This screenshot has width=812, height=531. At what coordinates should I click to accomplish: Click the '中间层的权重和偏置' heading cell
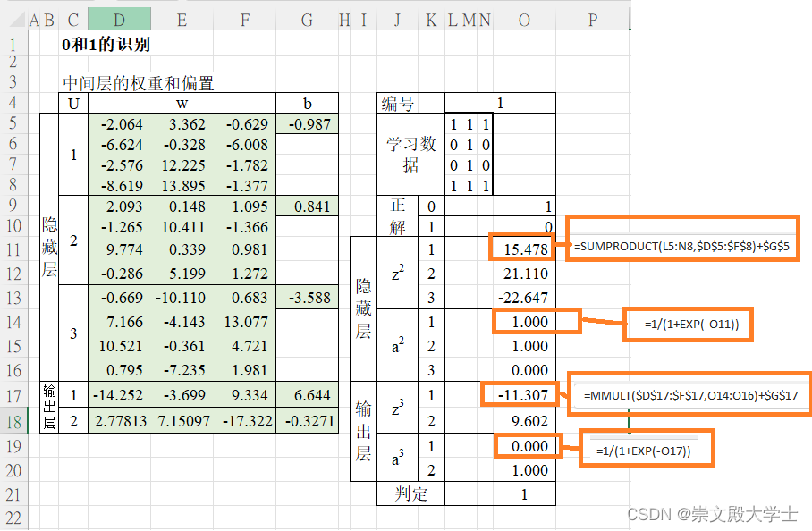[x=139, y=83]
